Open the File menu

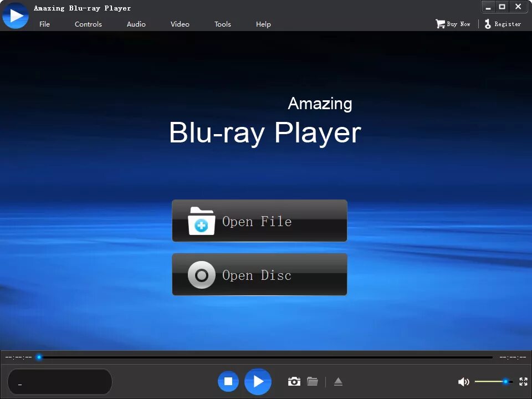(x=44, y=24)
